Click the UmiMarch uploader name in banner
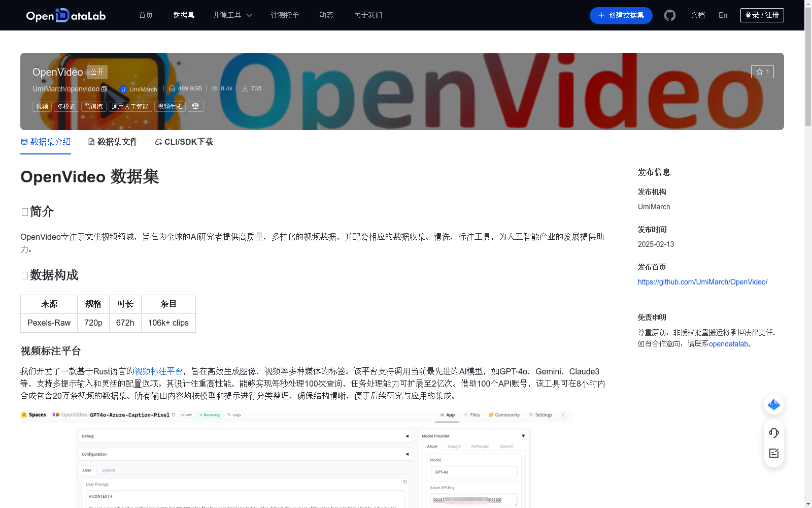Viewport: 812px width, 508px height. pyautogui.click(x=143, y=89)
